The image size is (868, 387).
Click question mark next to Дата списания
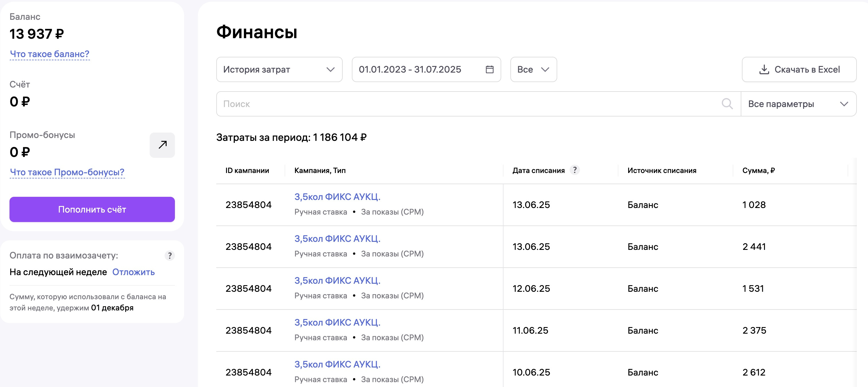pos(574,170)
